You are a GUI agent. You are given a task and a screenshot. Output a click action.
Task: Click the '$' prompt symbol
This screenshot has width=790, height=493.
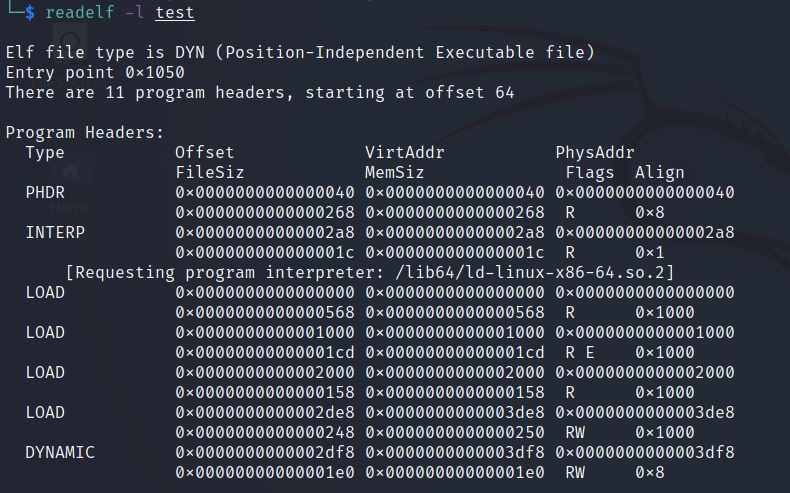pyautogui.click(x=30, y=12)
